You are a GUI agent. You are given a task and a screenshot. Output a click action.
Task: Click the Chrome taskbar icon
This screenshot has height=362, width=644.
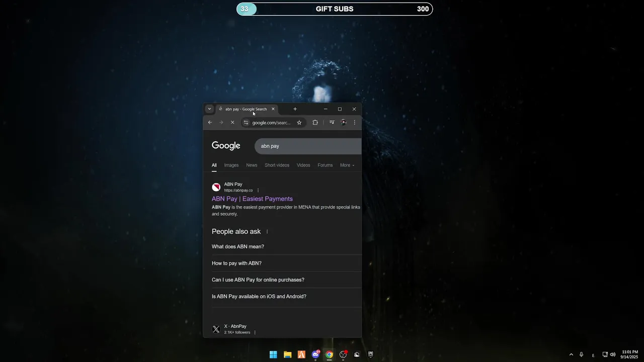(x=329, y=354)
